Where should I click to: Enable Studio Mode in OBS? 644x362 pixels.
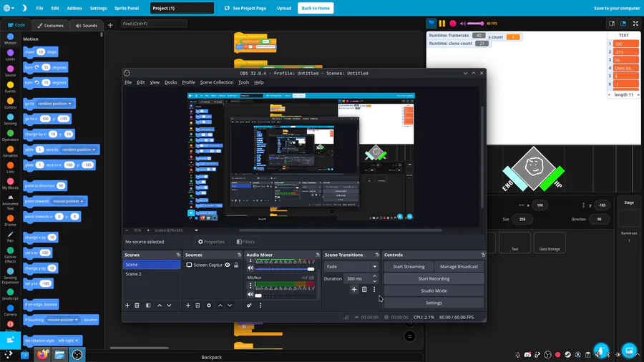(434, 290)
